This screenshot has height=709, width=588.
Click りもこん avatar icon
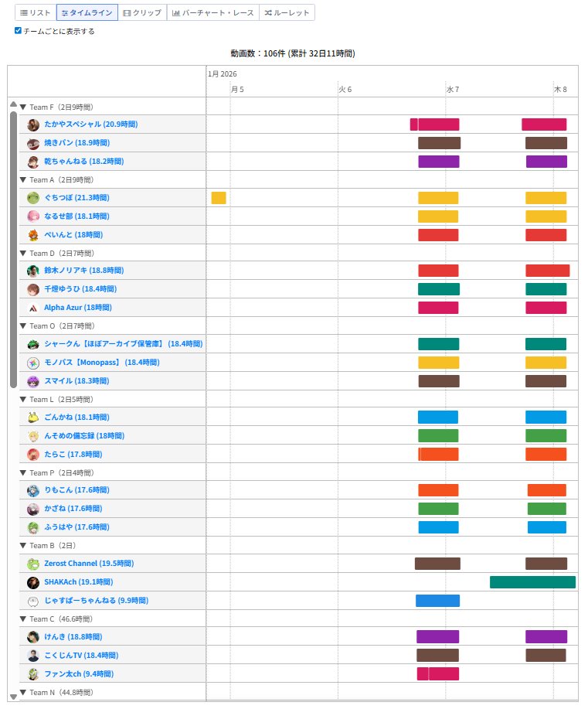coord(33,491)
